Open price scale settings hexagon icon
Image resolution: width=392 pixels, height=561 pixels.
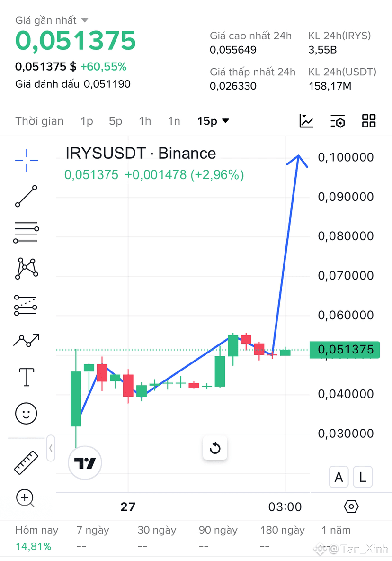pyautogui.click(x=351, y=507)
